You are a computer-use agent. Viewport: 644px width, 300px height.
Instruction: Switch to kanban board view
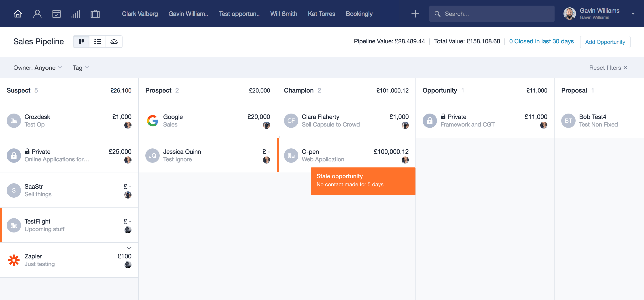point(81,42)
